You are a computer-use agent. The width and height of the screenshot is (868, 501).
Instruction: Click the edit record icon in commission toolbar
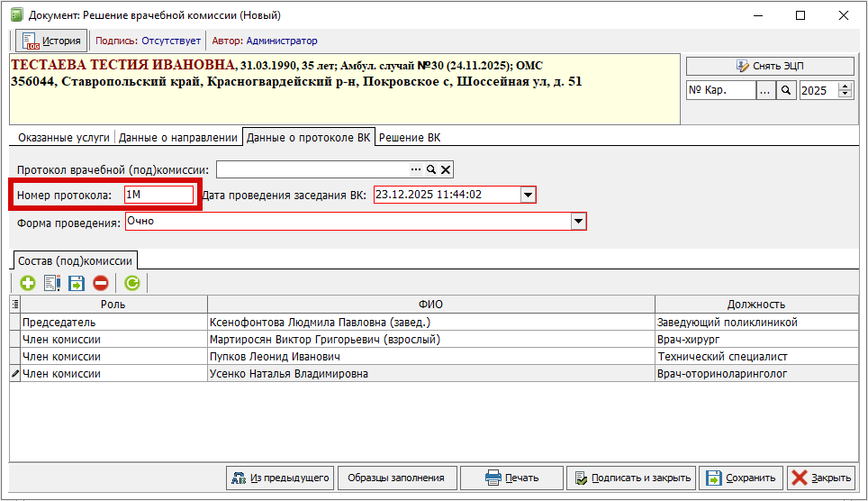point(52,283)
